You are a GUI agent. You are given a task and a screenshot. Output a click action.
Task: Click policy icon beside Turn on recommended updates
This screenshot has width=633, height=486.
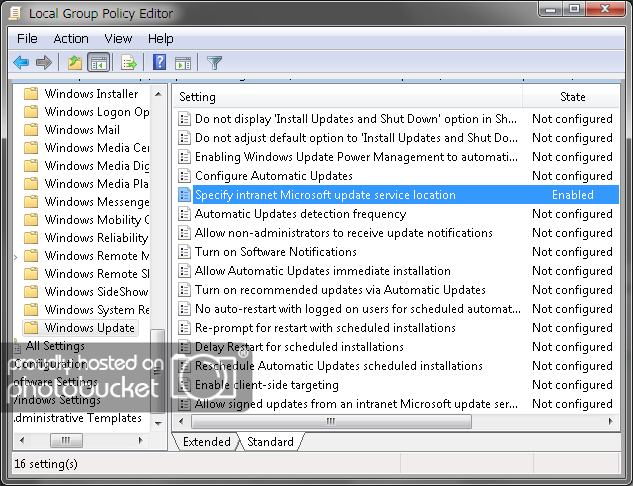pyautogui.click(x=184, y=289)
